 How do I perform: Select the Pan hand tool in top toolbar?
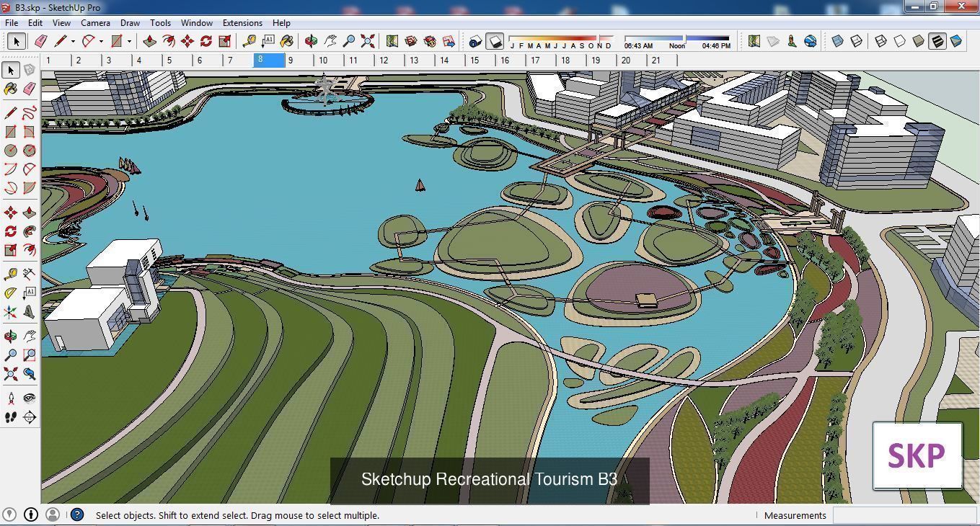(330, 41)
